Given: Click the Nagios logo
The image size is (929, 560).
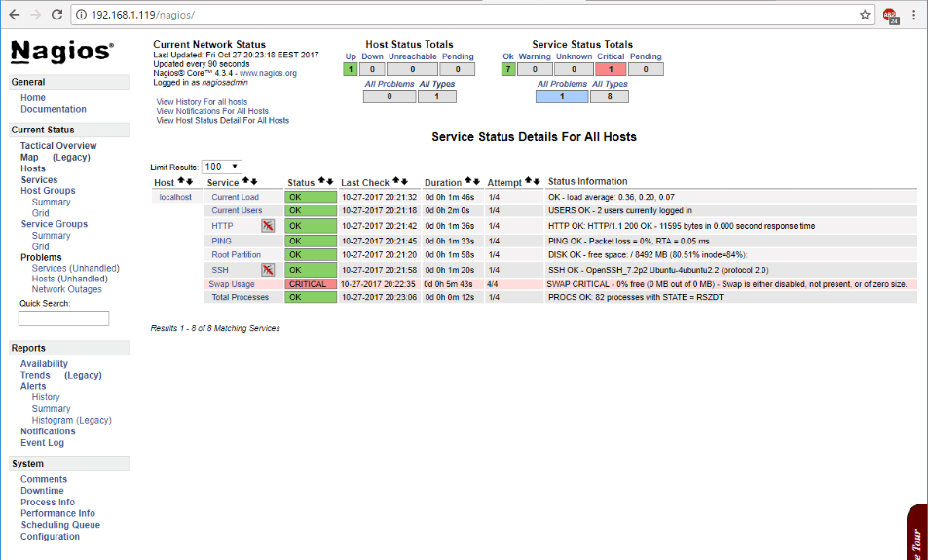Looking at the screenshot, I should (x=61, y=53).
